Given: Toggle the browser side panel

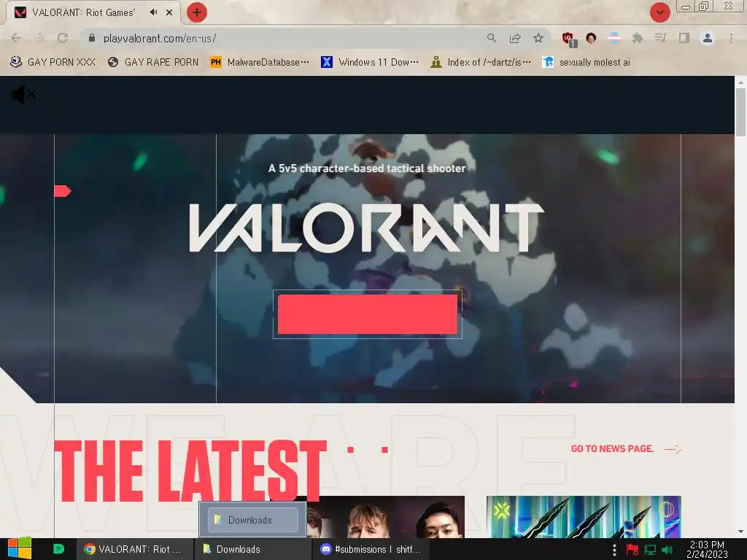Looking at the screenshot, I should (x=684, y=38).
